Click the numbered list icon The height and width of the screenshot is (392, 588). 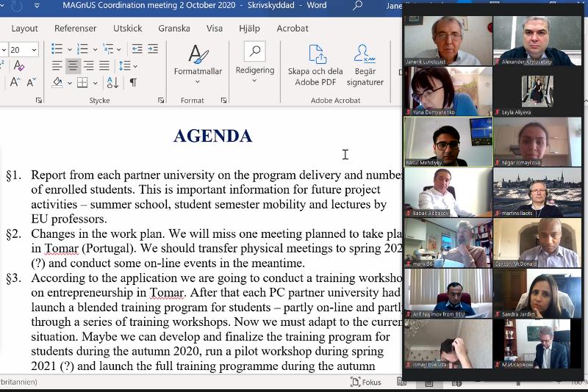click(82, 49)
